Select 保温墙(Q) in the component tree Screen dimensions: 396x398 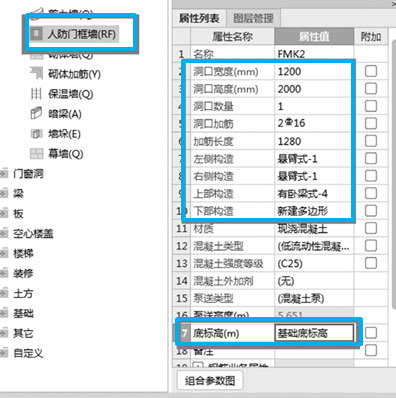71,94
